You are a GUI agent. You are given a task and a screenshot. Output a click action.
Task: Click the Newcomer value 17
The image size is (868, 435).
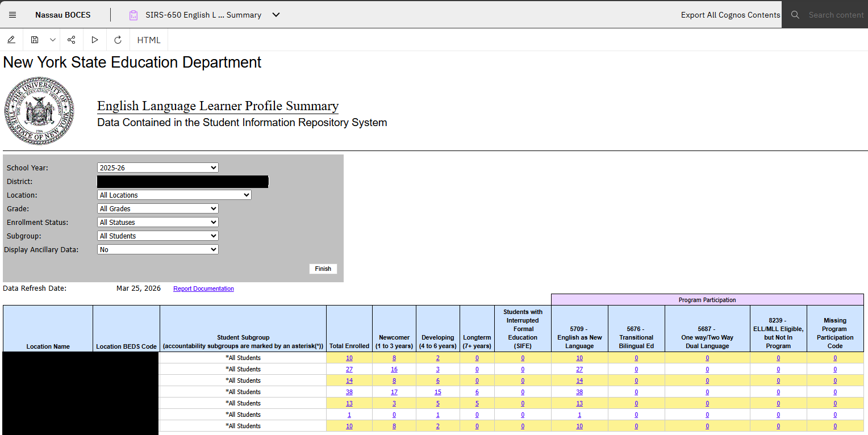394,392
